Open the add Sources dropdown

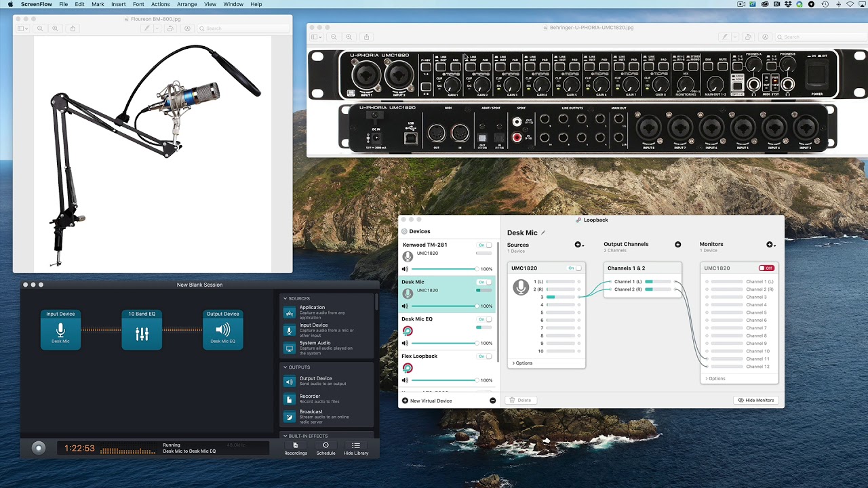[x=579, y=245]
